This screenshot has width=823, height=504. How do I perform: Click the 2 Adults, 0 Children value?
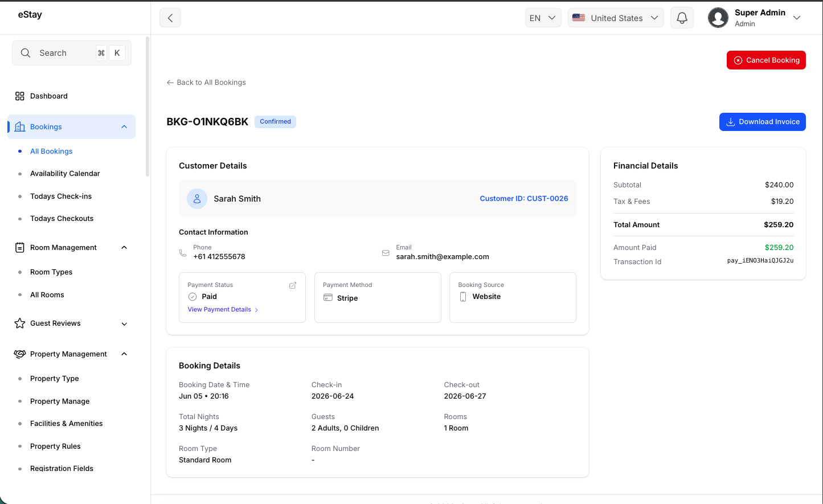[345, 428]
